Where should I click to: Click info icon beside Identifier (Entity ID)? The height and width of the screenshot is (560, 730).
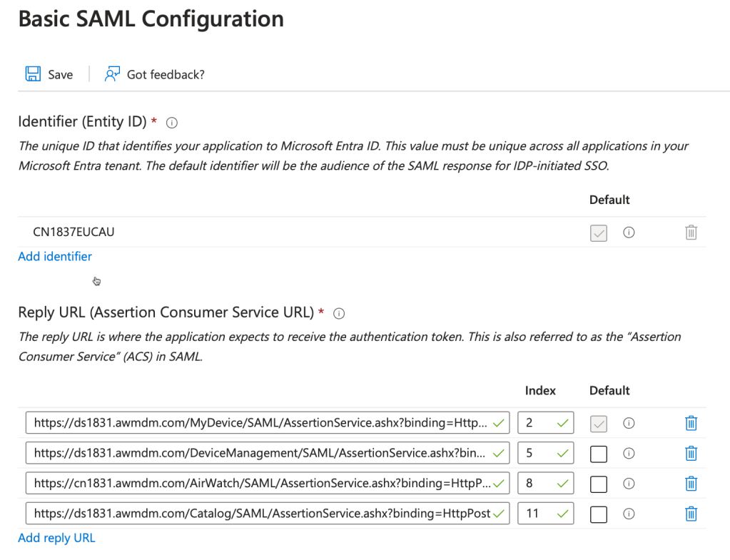[171, 123]
